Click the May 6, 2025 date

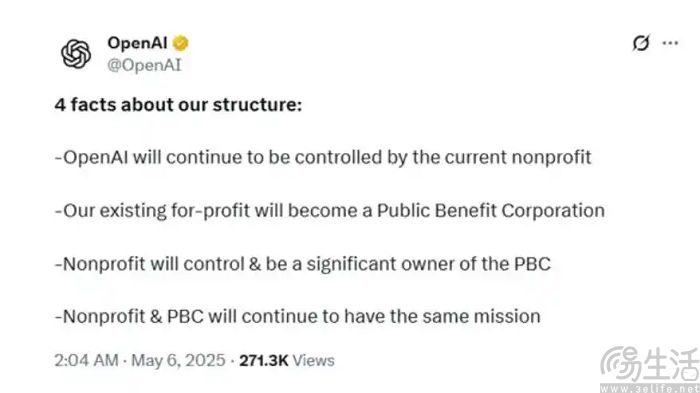point(178,360)
